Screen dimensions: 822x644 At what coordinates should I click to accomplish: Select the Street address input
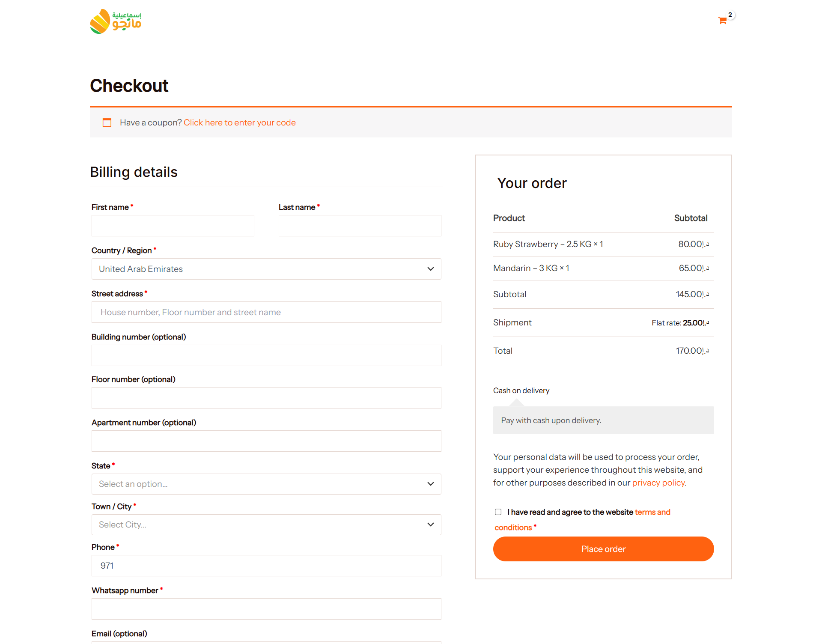[x=266, y=312]
